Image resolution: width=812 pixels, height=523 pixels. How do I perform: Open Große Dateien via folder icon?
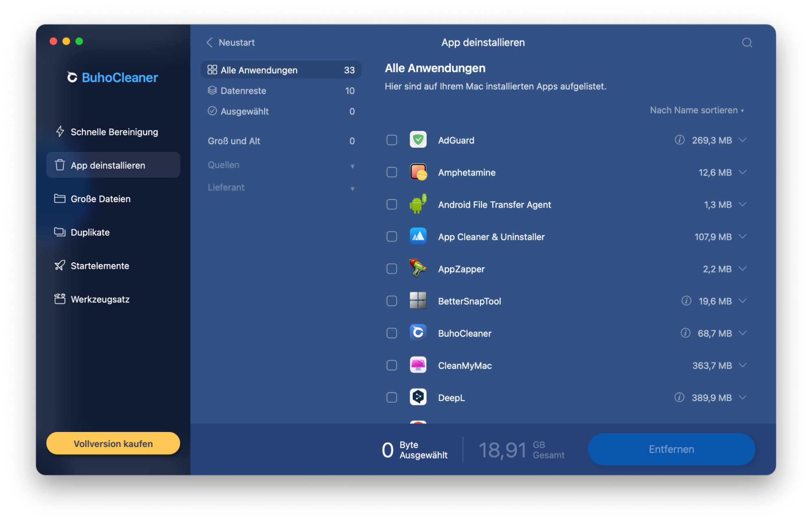coord(60,199)
